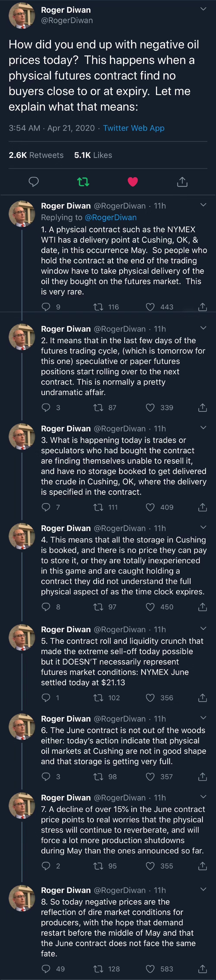Like tweet 5 about contract roll
This screenshot has width=216, height=980.
point(150,698)
